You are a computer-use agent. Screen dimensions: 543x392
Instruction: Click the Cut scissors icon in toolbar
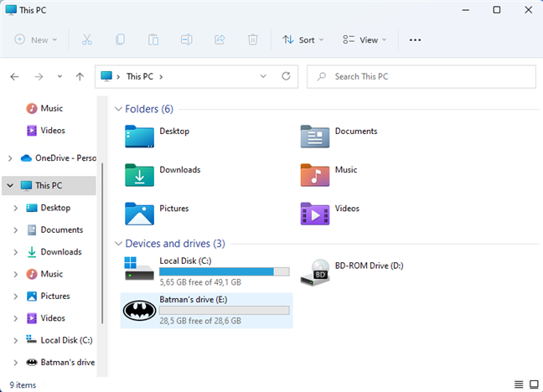click(87, 40)
